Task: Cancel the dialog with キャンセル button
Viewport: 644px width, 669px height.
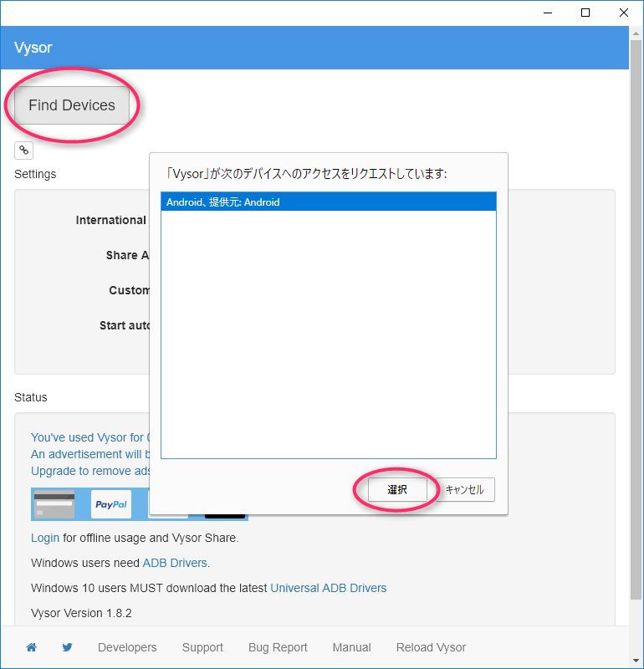Action: click(464, 489)
